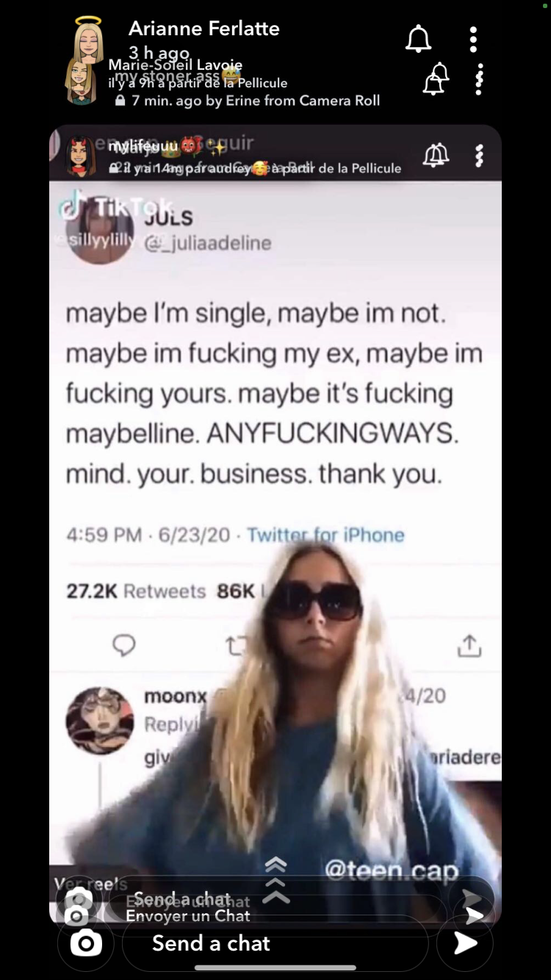The height and width of the screenshot is (980, 551).
Task: Toggle the bell icon inside the embedded story header
Action: [436, 155]
